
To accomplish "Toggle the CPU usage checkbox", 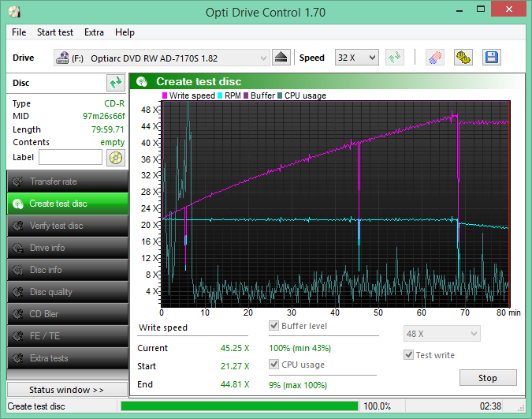I will tap(273, 365).
